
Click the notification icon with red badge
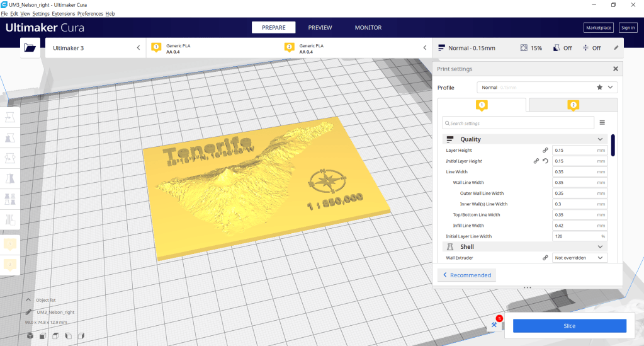[x=495, y=324]
